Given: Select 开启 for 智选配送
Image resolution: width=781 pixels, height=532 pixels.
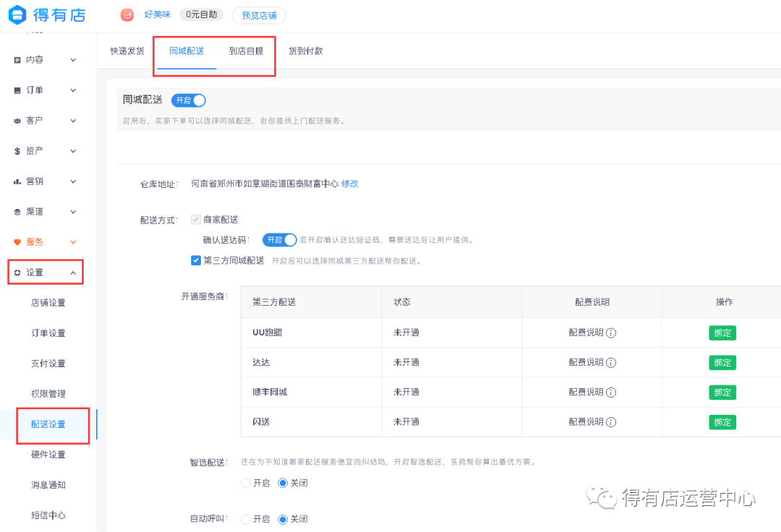Looking at the screenshot, I should click(x=247, y=483).
